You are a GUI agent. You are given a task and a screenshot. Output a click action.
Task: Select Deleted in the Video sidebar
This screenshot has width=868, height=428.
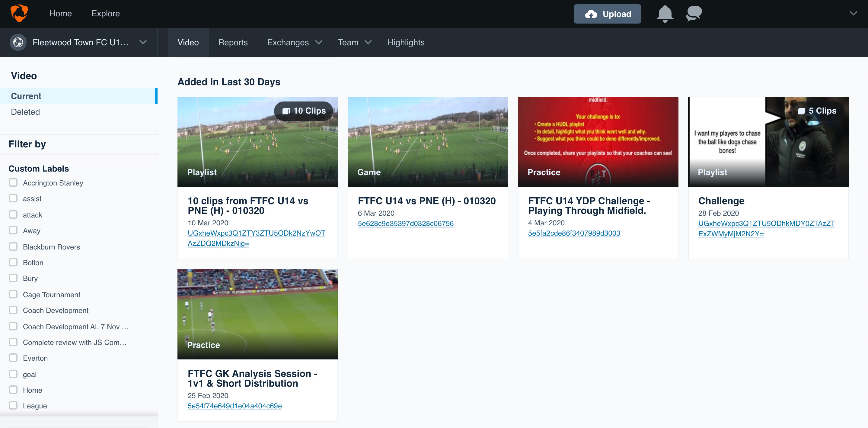pos(25,112)
